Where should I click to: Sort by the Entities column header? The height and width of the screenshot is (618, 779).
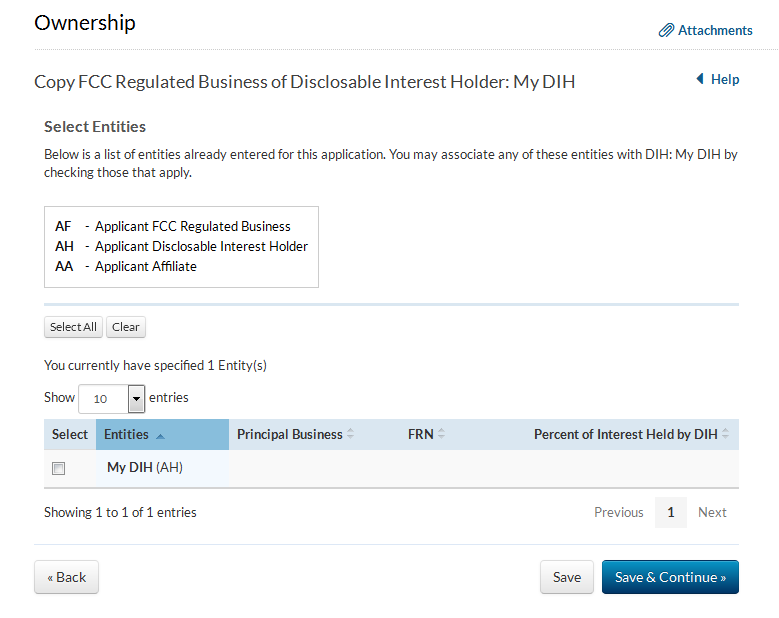pos(126,434)
